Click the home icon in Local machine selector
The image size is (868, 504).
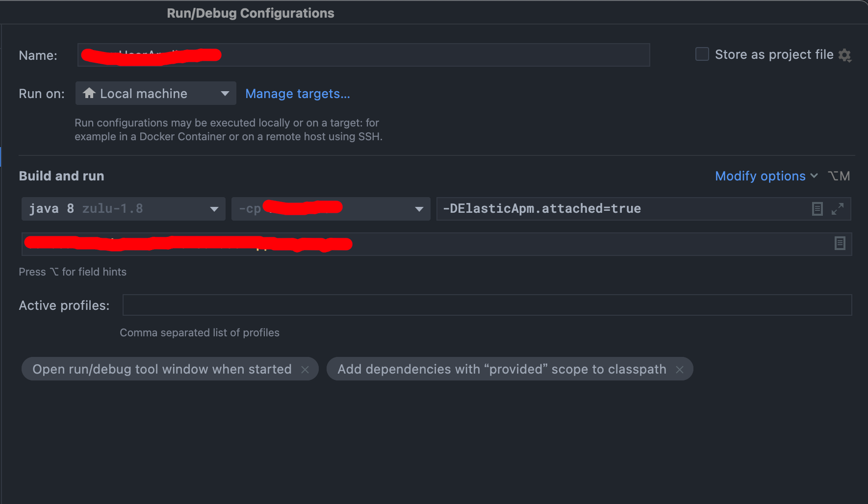tap(89, 93)
